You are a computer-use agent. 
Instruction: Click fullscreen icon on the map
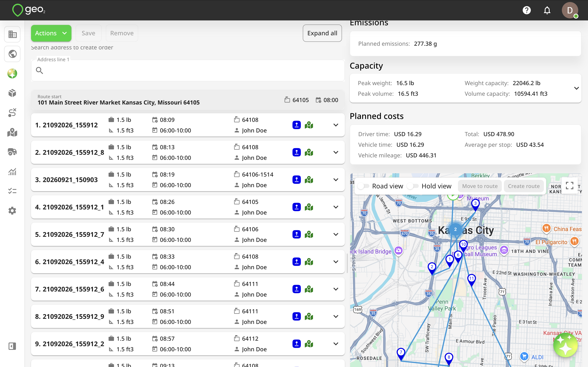click(570, 186)
